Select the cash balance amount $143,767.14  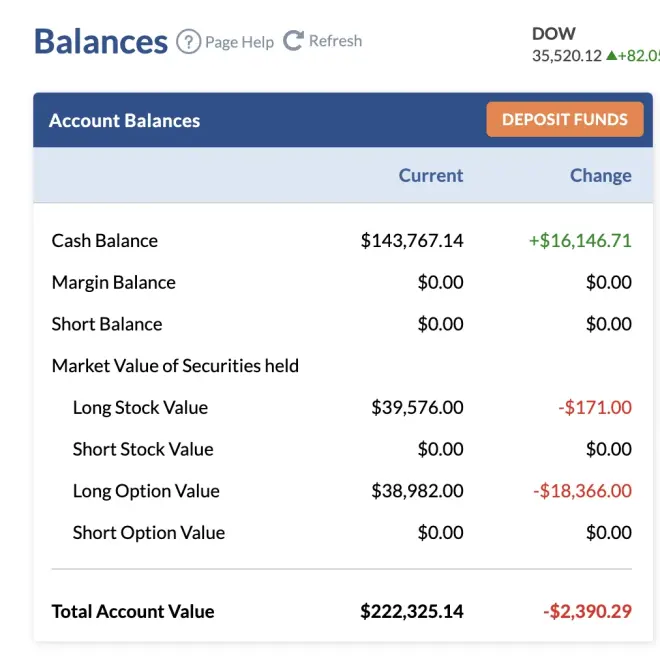click(412, 240)
